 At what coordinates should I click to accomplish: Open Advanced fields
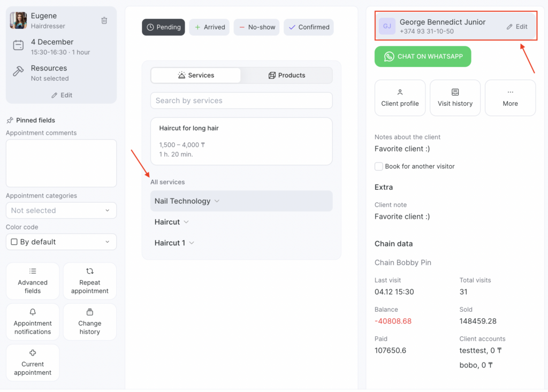tap(33, 281)
